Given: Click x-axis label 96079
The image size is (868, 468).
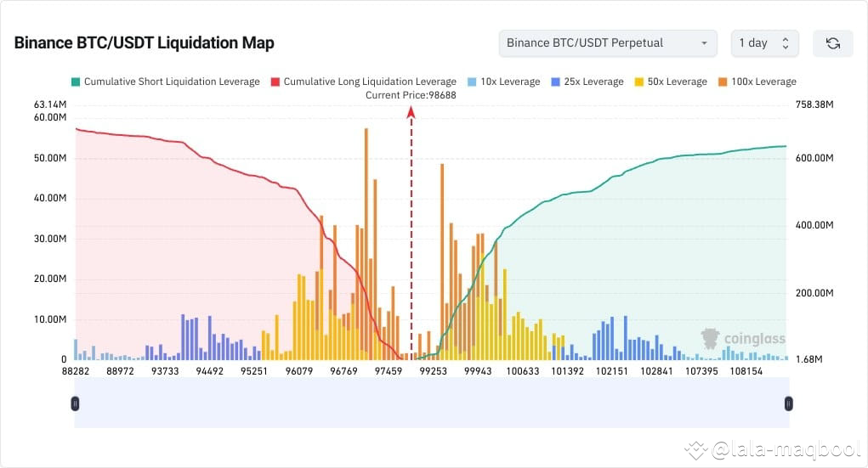Looking at the screenshot, I should (299, 371).
